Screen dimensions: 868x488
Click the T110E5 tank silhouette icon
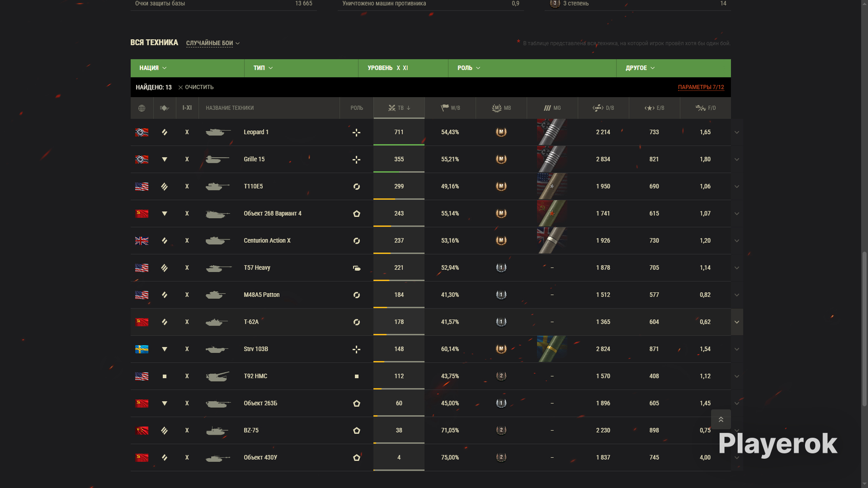point(218,186)
